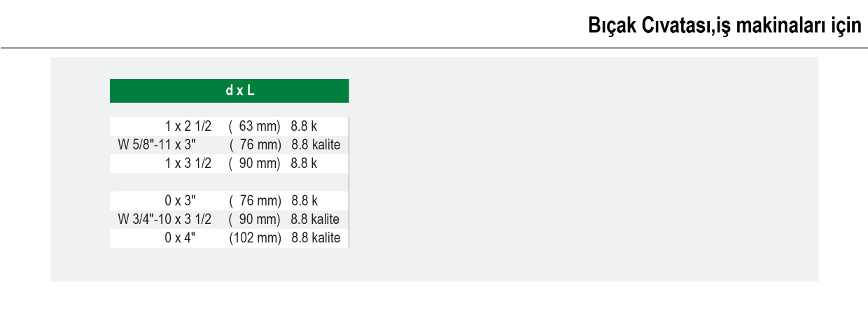Screen dimensions: 868x336
Task: Click "8.8 kalite" in the W 5/8"-11 row
Action: (316, 145)
